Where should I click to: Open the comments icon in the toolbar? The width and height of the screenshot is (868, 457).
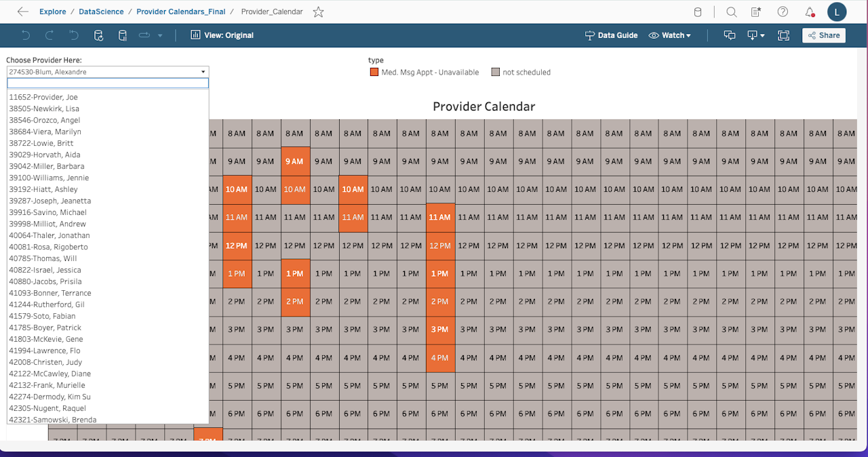[730, 35]
